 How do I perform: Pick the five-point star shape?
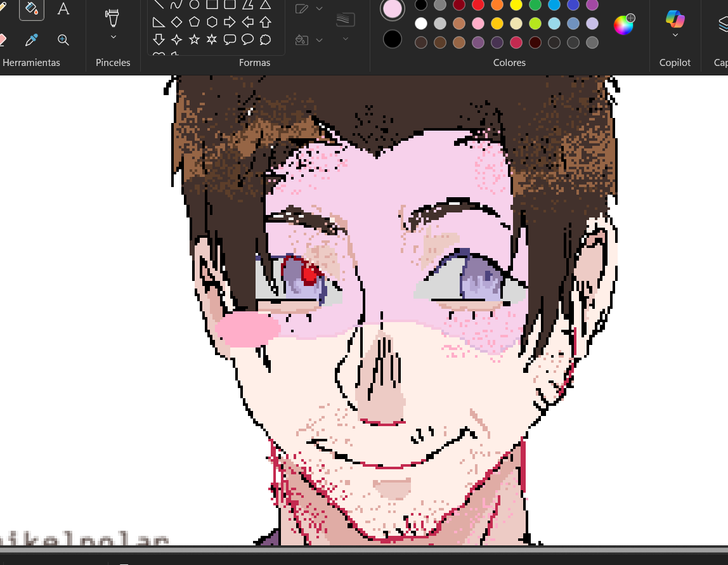click(194, 39)
